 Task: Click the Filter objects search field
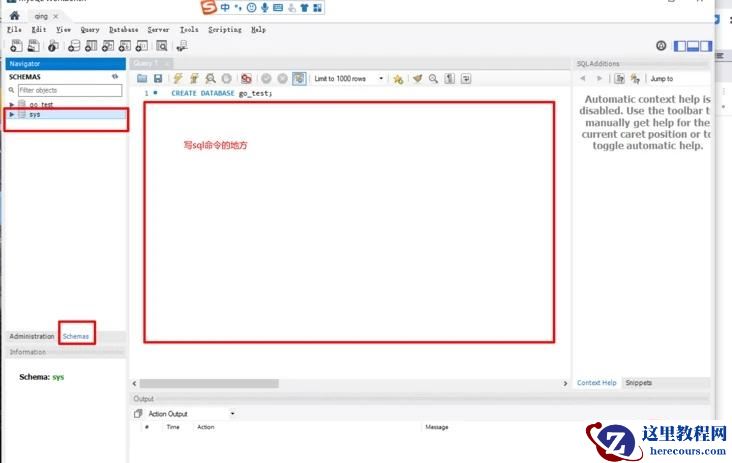click(70, 90)
